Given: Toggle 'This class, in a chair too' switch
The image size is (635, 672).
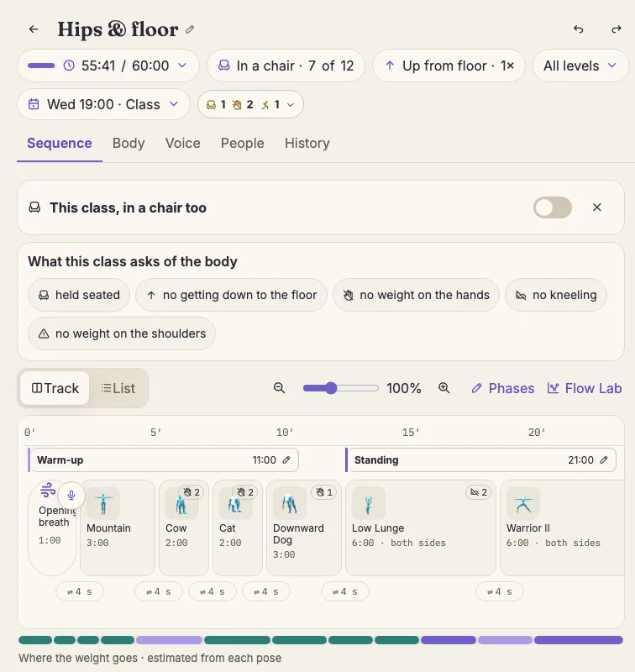Looking at the screenshot, I should (553, 207).
